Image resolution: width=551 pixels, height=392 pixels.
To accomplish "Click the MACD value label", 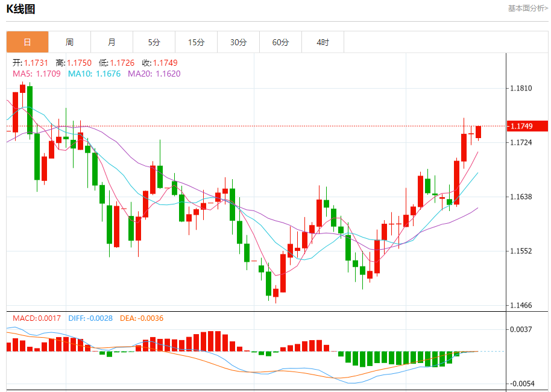I will point(37,318).
